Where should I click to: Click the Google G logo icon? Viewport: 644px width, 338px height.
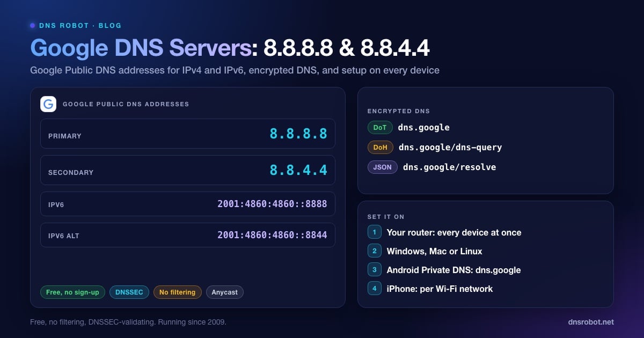(48, 104)
